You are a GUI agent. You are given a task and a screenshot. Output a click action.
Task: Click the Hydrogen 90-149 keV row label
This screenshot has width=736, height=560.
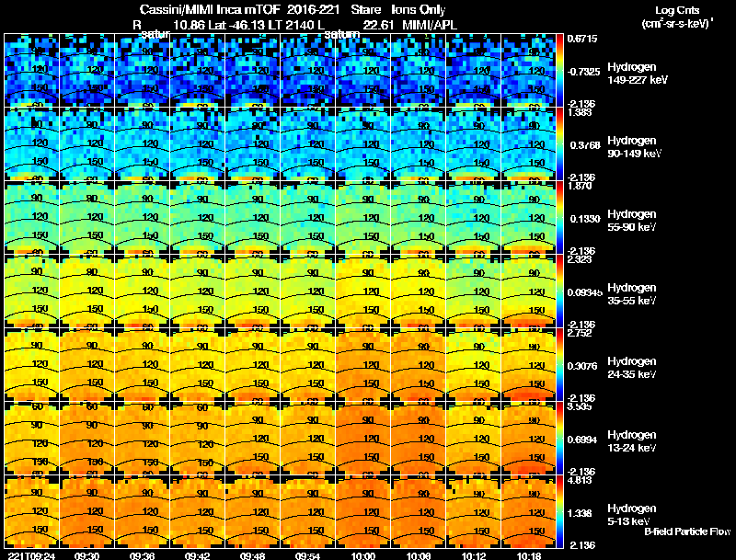[635, 147]
